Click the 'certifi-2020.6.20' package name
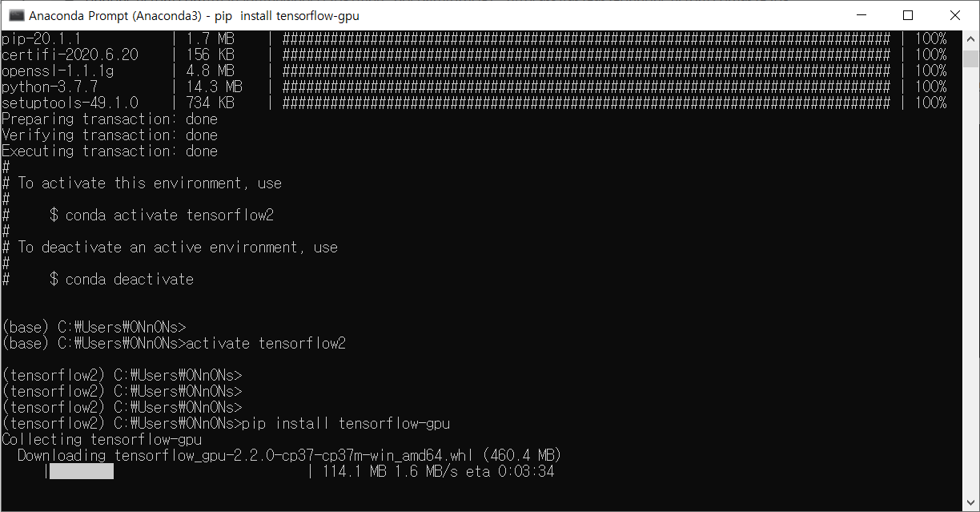The image size is (980, 512). [x=70, y=54]
